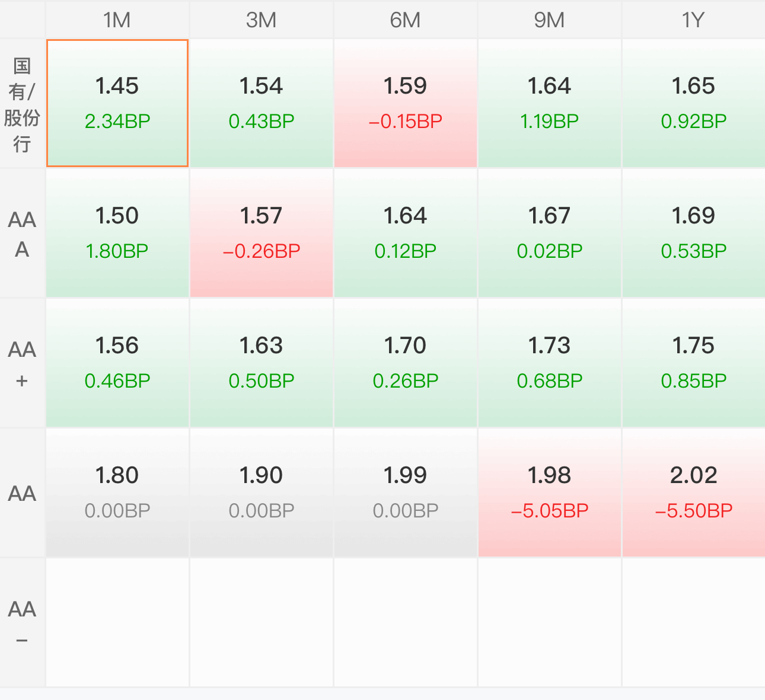765x700 pixels.
Task: Click the 1.56 cell with 0.46BP
Action: [x=117, y=363]
